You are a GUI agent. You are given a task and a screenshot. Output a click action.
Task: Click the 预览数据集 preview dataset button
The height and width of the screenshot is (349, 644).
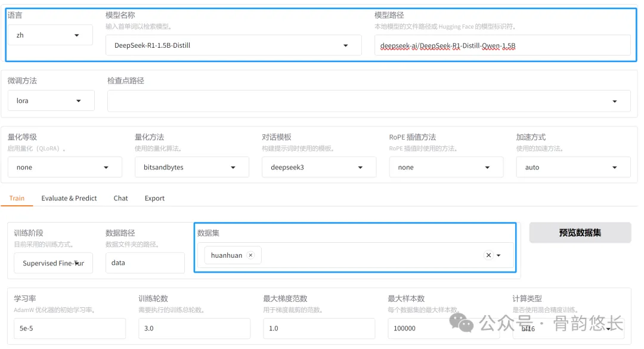tap(580, 233)
